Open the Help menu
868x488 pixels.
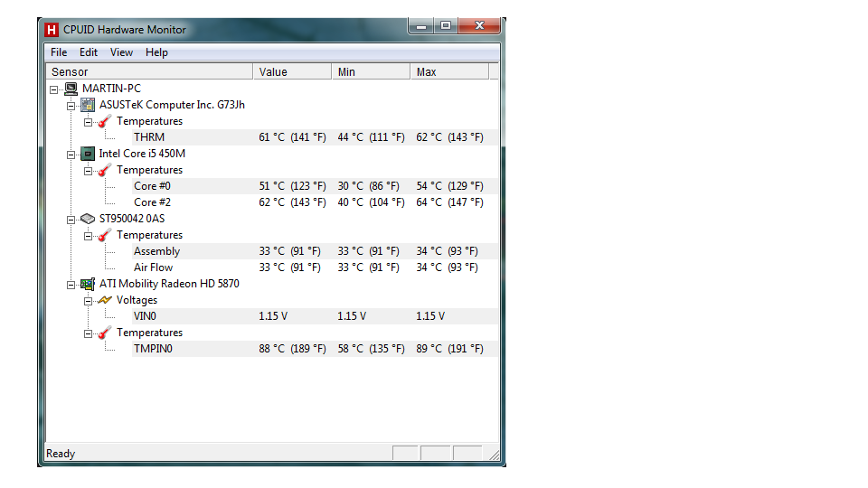point(156,52)
